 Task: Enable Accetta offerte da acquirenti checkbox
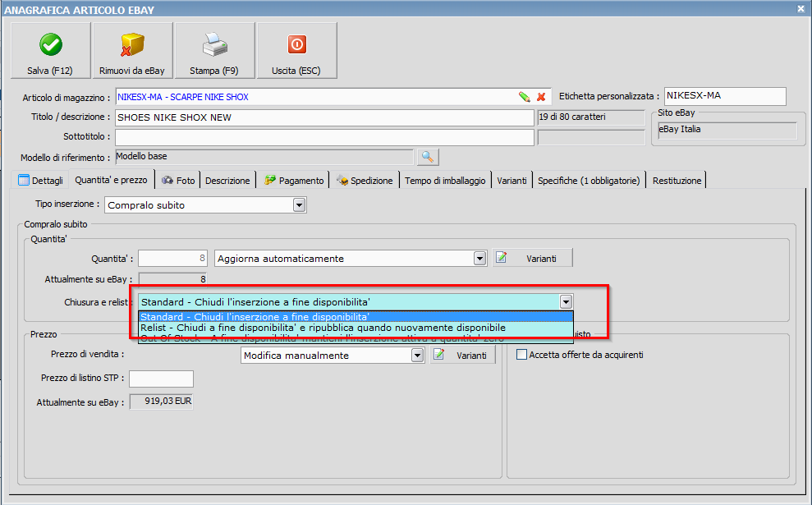(522, 354)
